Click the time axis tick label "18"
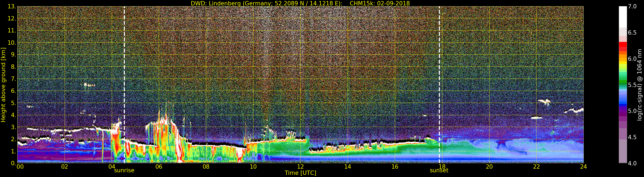 point(442,167)
